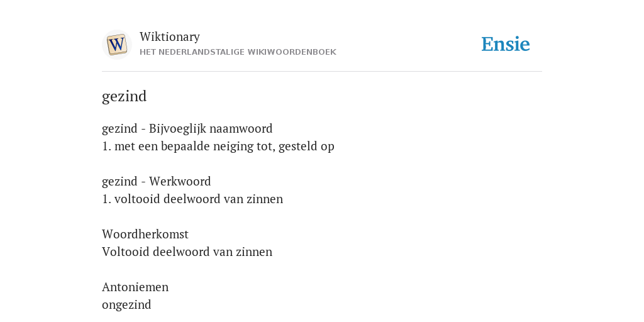Open the Ensie logo link
Viewport: 644px width, 322px height.
pos(506,45)
